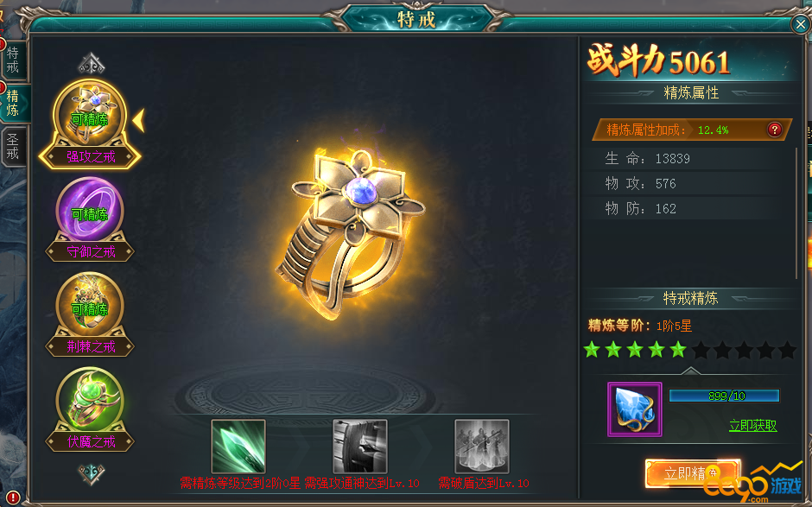Click the green crystal skill icon
The image size is (812, 507).
[238, 447]
